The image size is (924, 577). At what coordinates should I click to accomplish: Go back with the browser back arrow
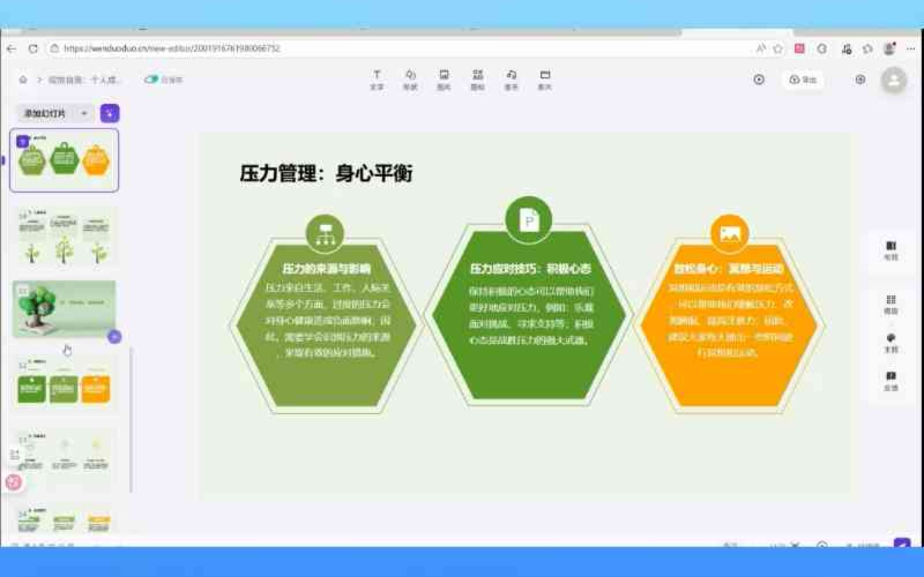coord(11,49)
